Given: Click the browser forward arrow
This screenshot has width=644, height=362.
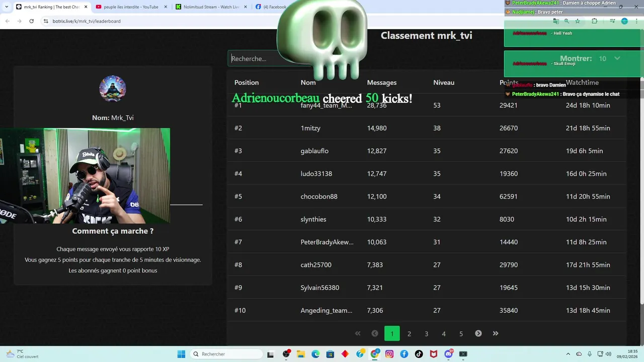Looking at the screenshot, I should (19, 21).
